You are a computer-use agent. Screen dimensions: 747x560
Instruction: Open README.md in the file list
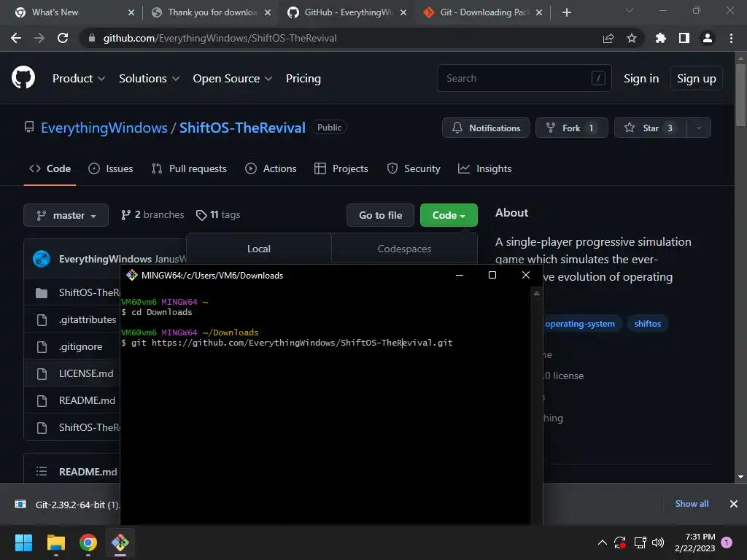point(87,400)
